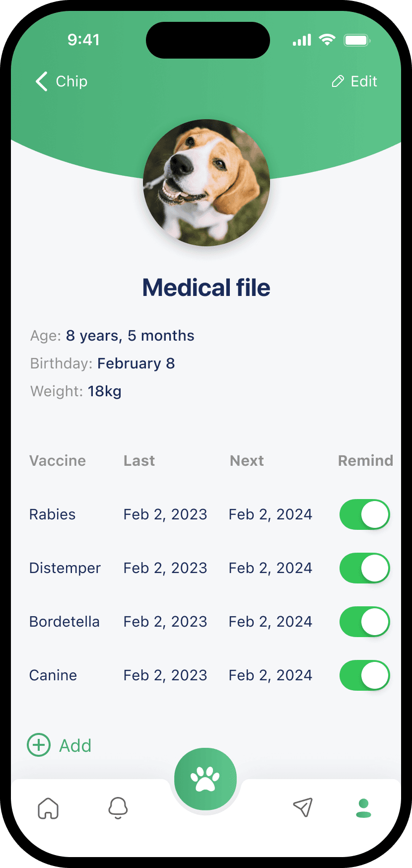This screenshot has height=868, width=412.
Task: Tap the Wi-Fi status icon
Action: (327, 40)
